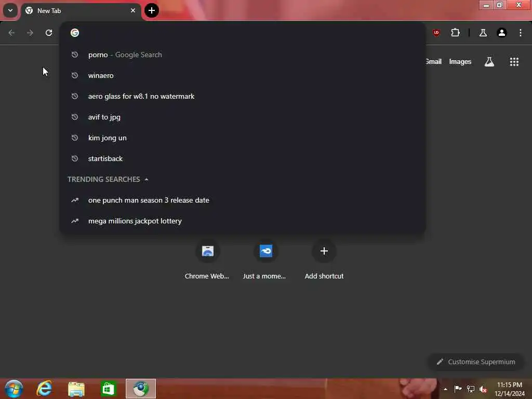The image size is (532, 399).
Task: Open the Windows Store taskbar icon
Action: tap(108, 389)
